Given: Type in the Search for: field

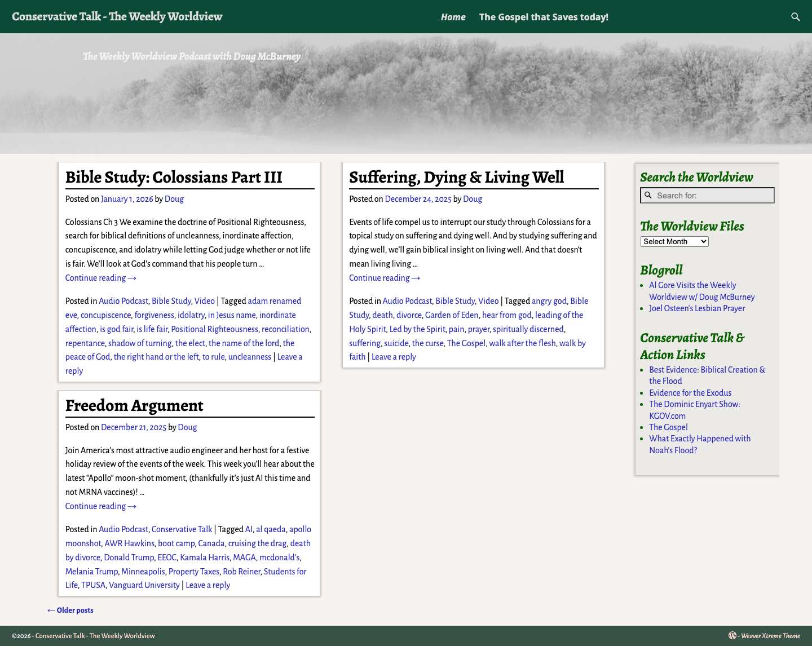Looking at the screenshot, I should (x=707, y=196).
